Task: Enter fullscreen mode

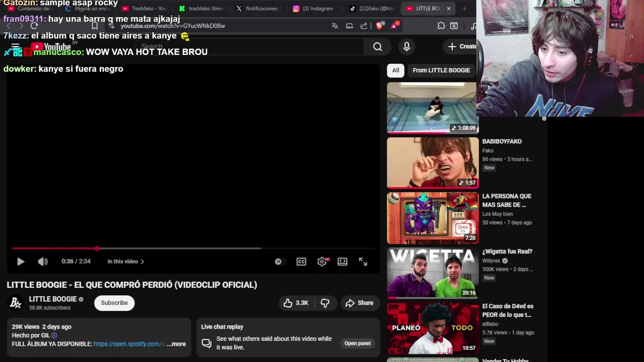Action: (x=363, y=261)
